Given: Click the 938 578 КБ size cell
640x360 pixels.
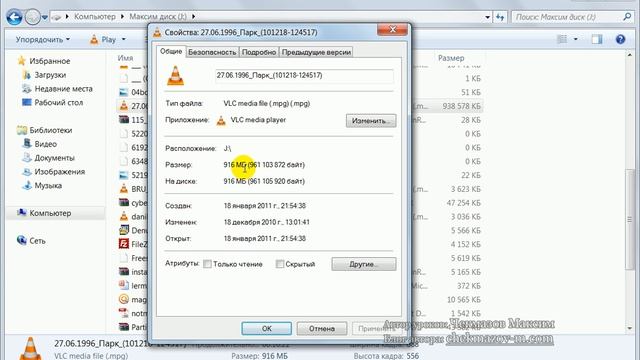Looking at the screenshot, I should [462, 106].
